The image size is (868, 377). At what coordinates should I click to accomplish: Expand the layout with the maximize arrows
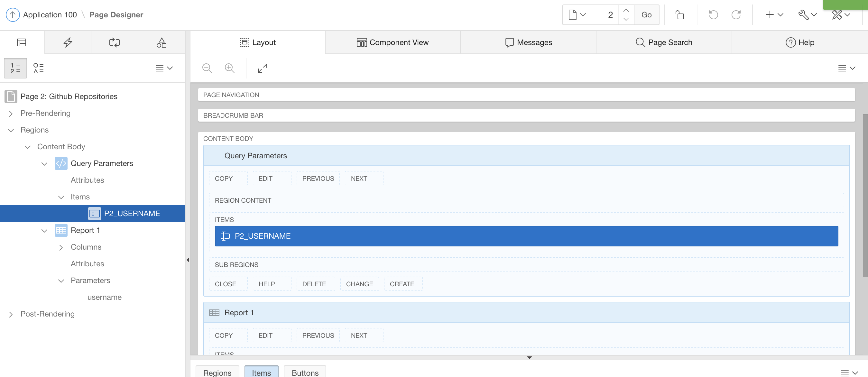point(263,68)
